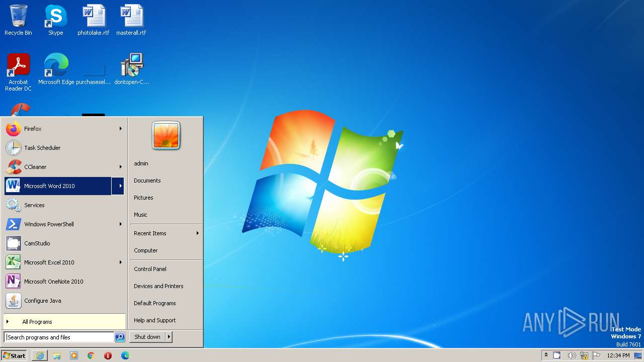The width and height of the screenshot is (644, 362).
Task: Open Control Panel
Action: point(166,269)
